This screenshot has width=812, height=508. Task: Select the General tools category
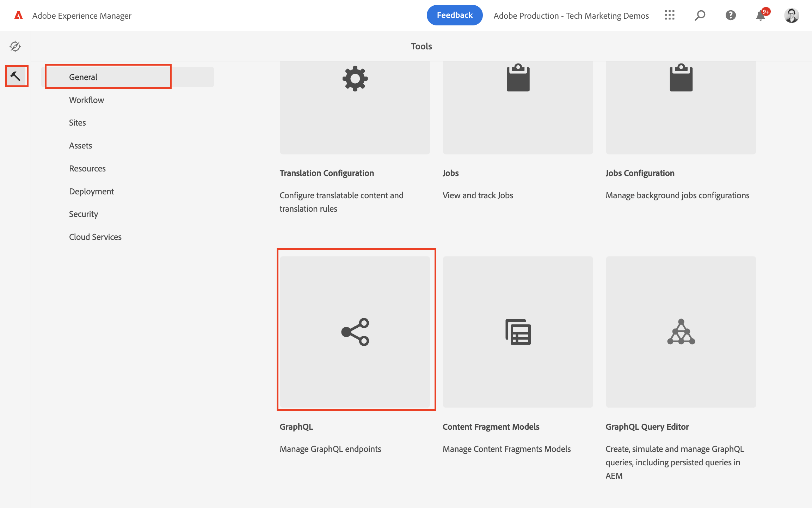point(83,77)
